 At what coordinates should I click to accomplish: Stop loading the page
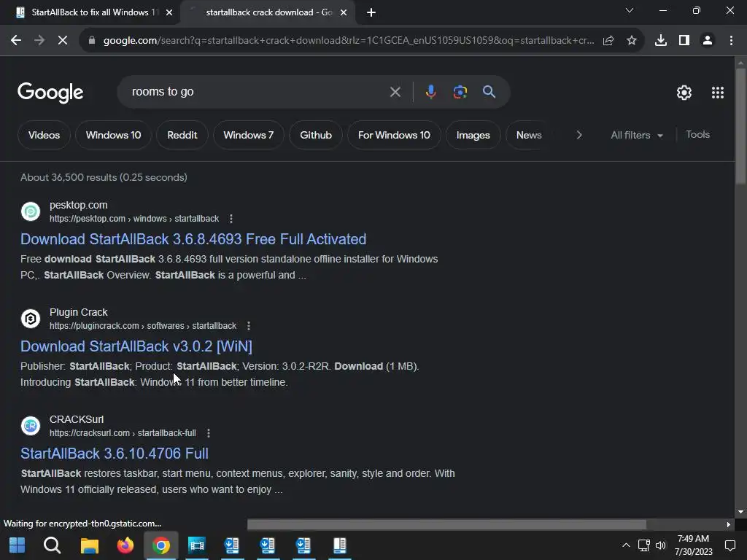click(x=63, y=41)
